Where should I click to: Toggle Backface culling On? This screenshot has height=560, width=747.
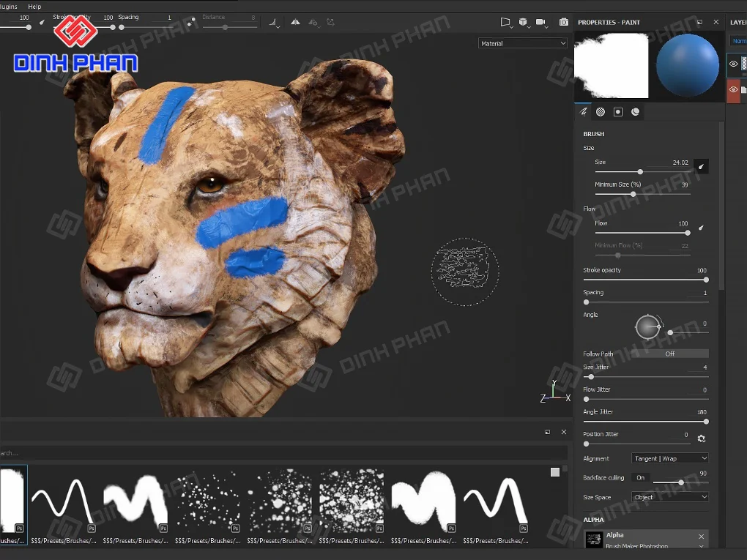click(640, 477)
